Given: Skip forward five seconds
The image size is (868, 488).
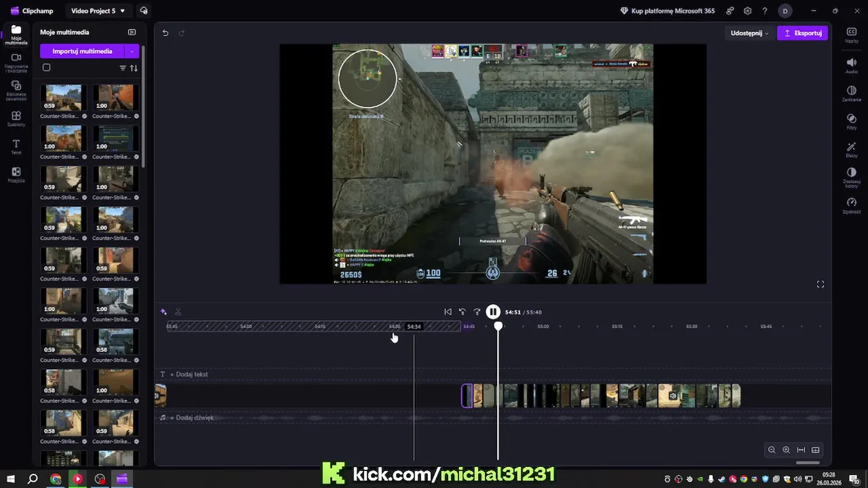Looking at the screenshot, I should click(x=477, y=312).
